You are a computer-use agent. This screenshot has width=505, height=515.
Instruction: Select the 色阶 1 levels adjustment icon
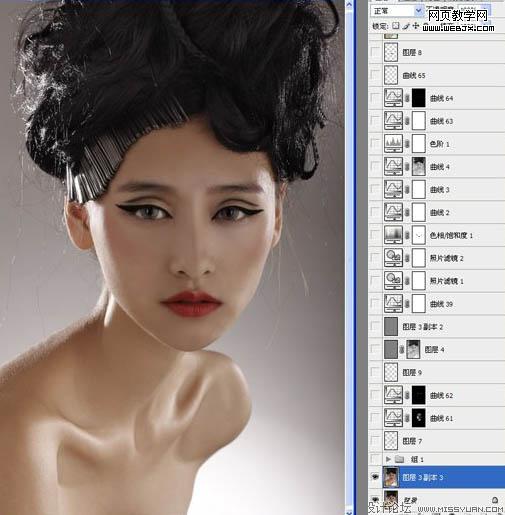pos(393,143)
